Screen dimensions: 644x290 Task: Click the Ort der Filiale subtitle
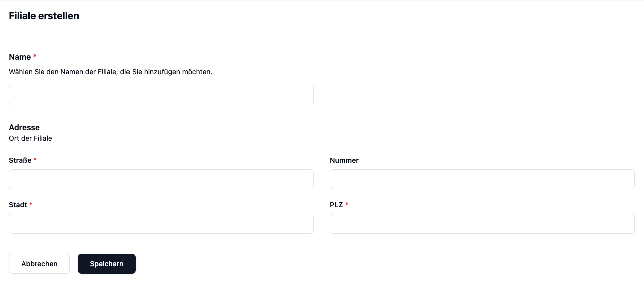(30, 138)
